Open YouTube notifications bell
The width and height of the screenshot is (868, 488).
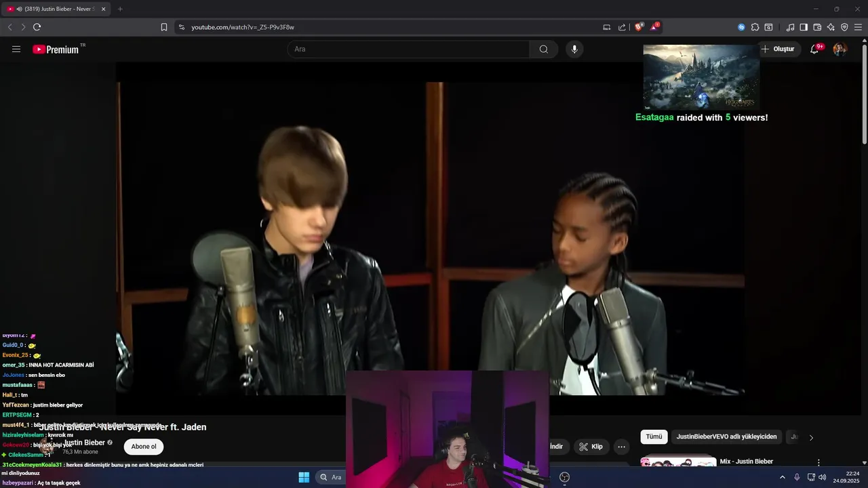coord(815,49)
